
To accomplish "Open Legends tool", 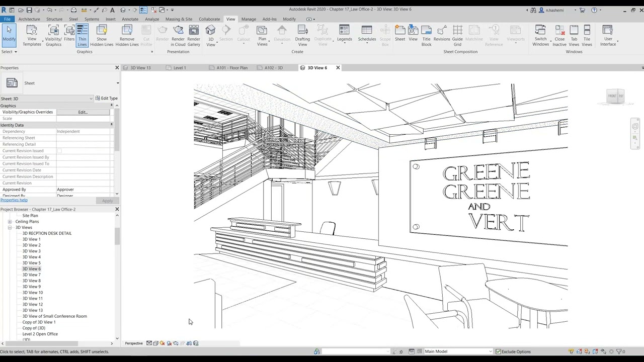I will coord(344,34).
